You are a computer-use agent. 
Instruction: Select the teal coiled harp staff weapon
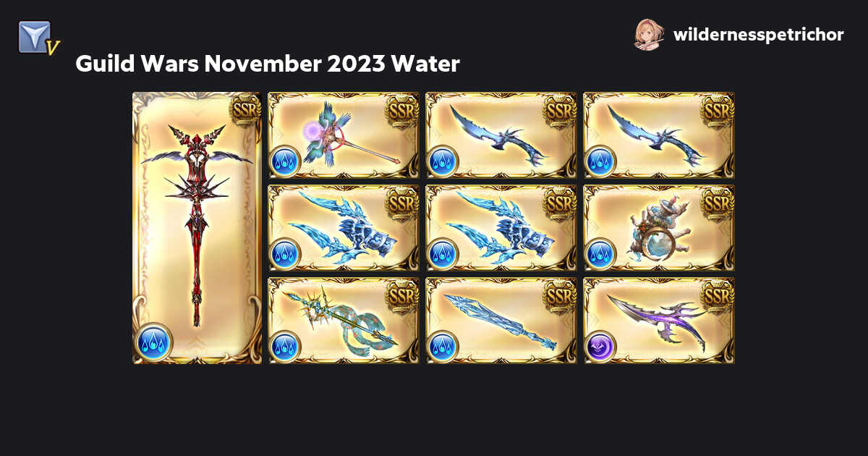point(344,320)
